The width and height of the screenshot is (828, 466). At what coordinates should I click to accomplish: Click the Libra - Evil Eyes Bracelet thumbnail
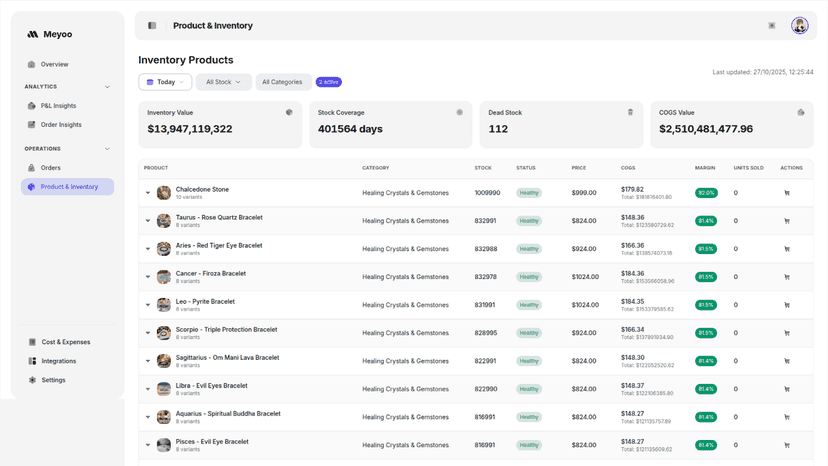(164, 389)
